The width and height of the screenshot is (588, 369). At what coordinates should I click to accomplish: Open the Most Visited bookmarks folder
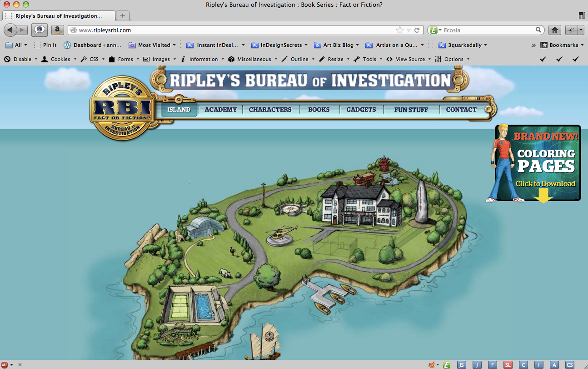(152, 45)
